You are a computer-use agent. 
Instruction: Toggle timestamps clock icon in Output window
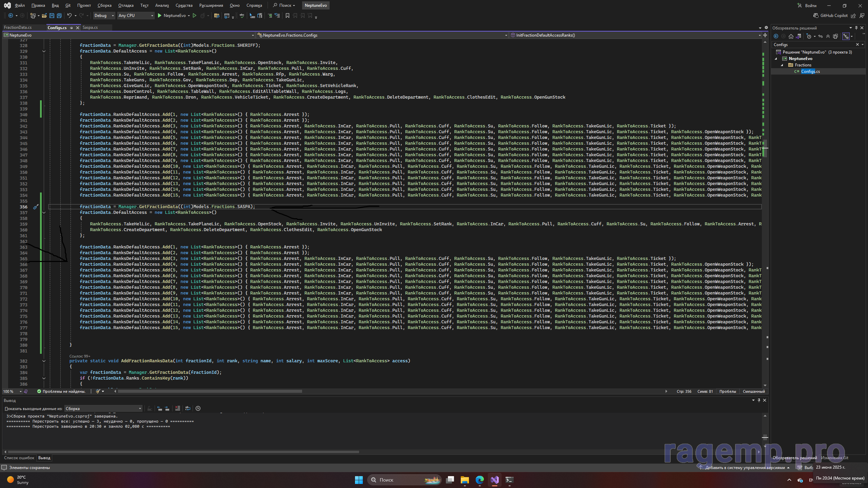[198, 408]
